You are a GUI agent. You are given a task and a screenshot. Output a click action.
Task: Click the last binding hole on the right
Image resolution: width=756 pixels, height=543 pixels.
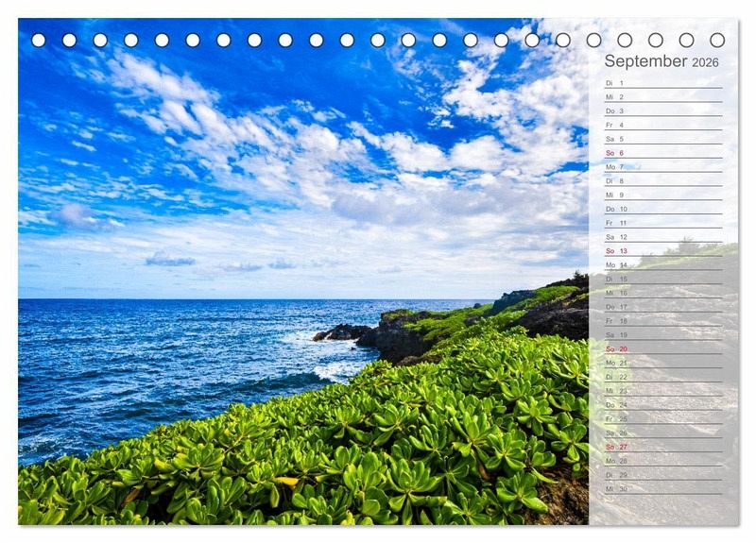pos(717,40)
